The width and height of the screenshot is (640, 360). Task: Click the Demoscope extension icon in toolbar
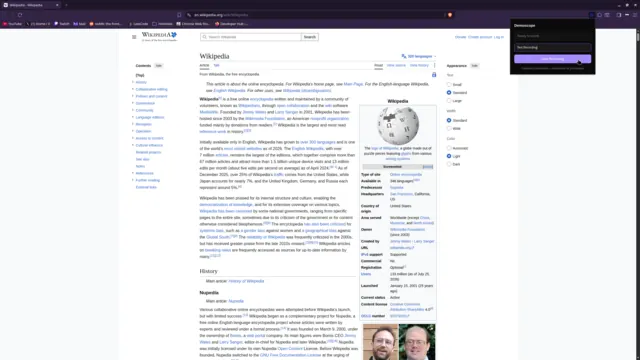tap(591, 15)
